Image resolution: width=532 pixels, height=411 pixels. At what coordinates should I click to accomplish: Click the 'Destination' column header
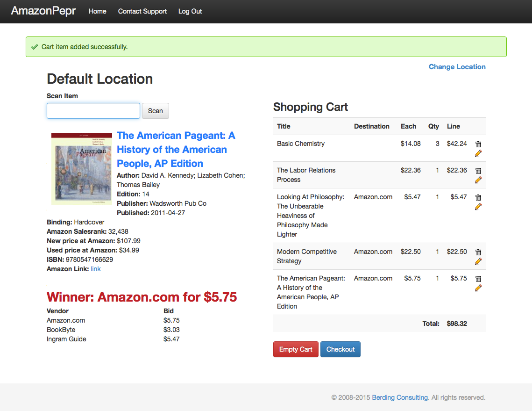click(371, 126)
